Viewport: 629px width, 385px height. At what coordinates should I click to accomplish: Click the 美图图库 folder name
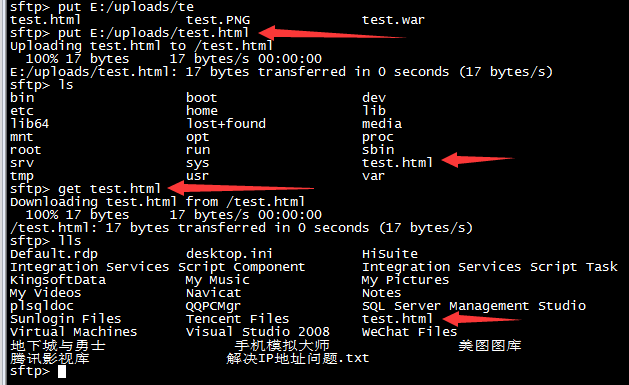(490, 345)
